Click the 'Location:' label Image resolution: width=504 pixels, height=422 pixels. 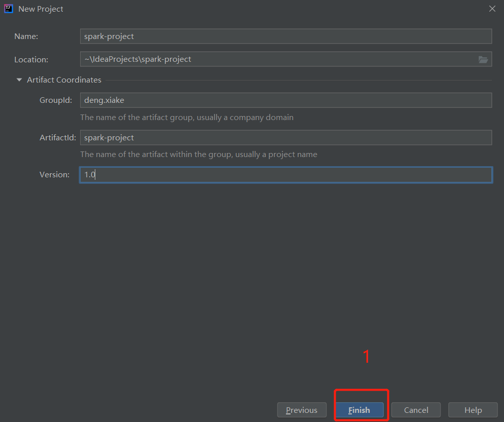(x=31, y=59)
